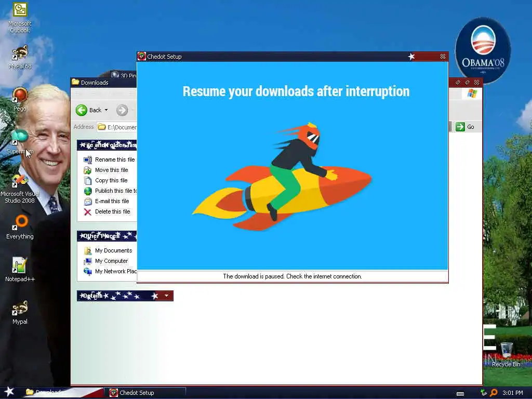Select the Supermium desktop icon
The width and height of the screenshot is (532, 399).
click(20, 142)
